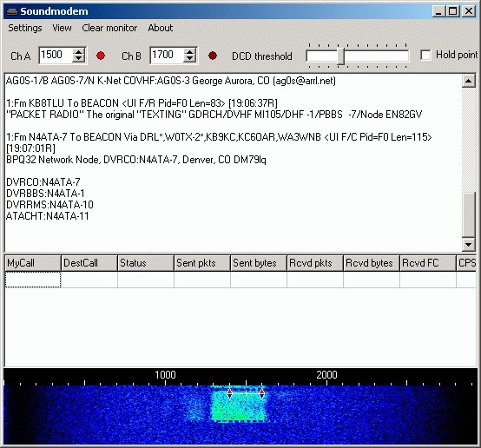Click the right red waterfall frequency marker
This screenshot has width=481, height=448.
tap(261, 393)
